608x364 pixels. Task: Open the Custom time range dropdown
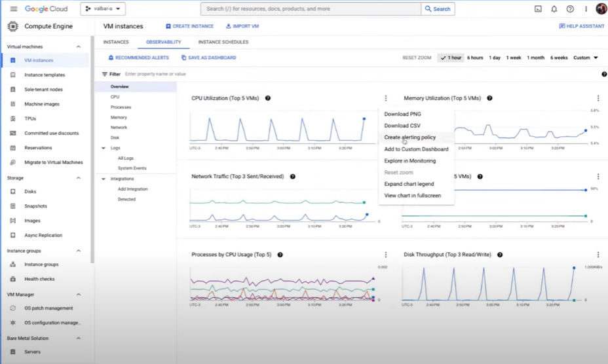click(x=586, y=58)
